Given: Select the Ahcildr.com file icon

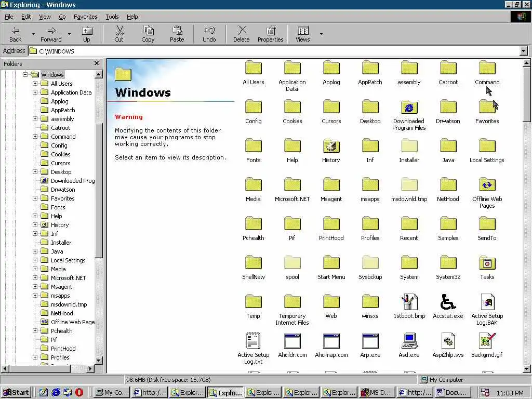Looking at the screenshot, I should point(292,341).
